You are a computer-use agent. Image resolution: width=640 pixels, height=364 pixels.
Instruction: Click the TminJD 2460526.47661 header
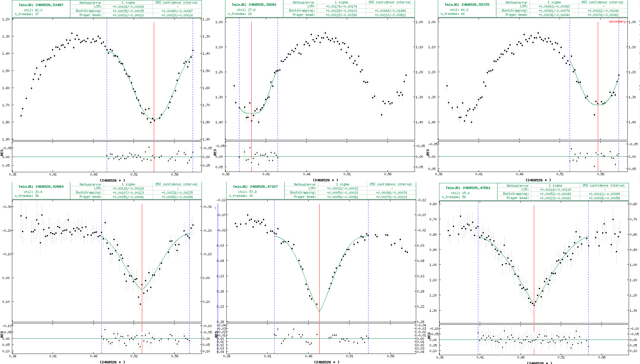468,188
